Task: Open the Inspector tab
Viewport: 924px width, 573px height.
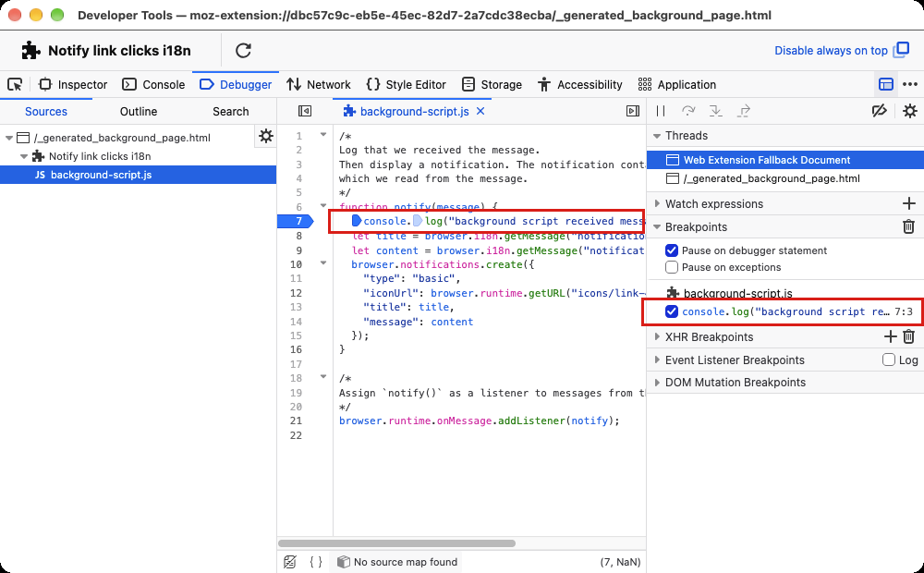Action: (73, 84)
